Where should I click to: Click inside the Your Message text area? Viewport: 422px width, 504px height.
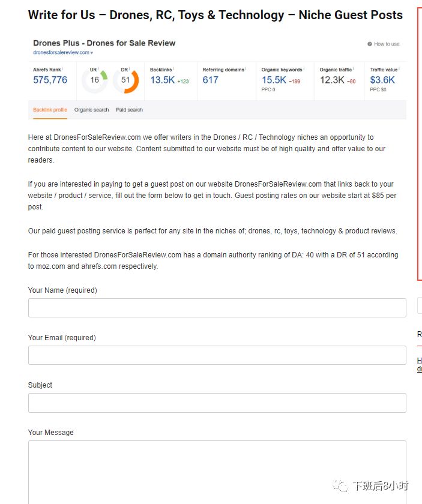coord(217,472)
